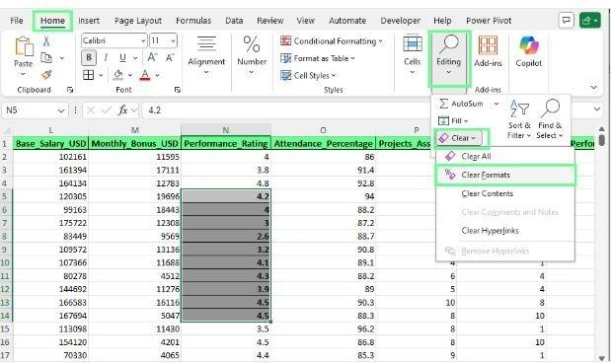Switch to the Automate tab

[x=347, y=21]
